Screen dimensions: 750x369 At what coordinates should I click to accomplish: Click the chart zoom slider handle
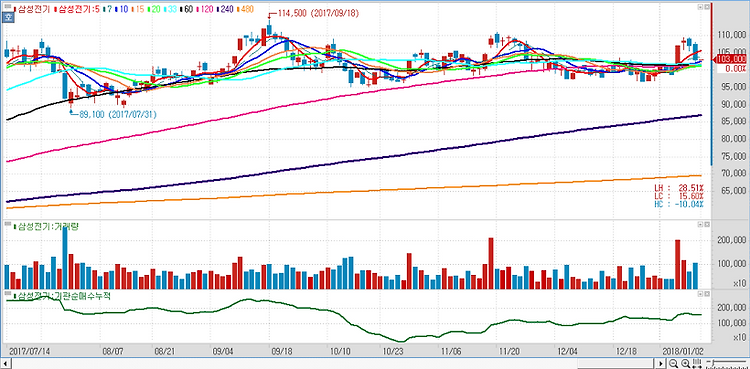pos(713,363)
